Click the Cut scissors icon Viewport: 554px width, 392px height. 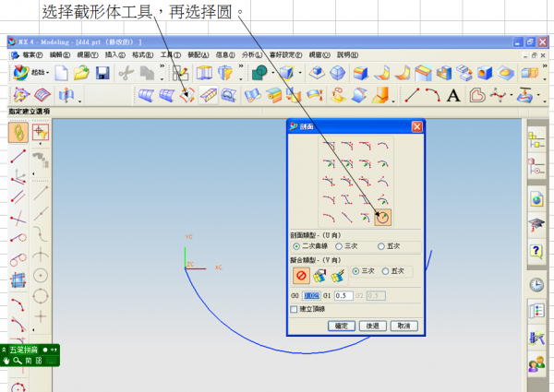[x=126, y=73]
